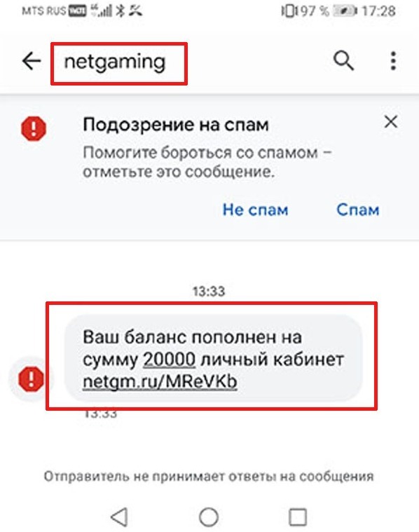The height and width of the screenshot is (532, 419).
Task: Open the netgm.ru/MReVKb link
Action: pos(160,381)
